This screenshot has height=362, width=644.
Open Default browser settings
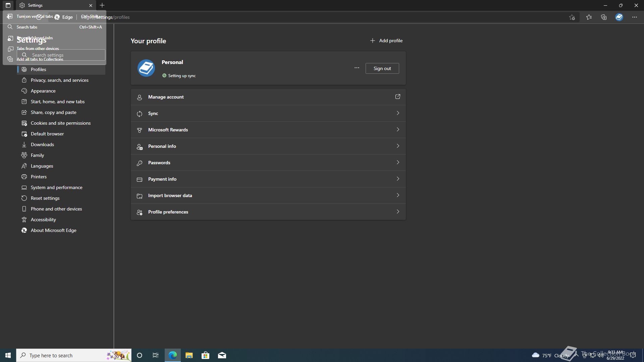pos(61,134)
